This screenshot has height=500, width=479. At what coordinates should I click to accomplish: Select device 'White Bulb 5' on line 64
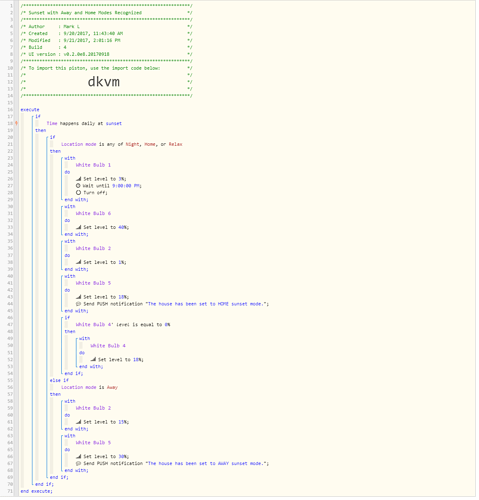[93, 443]
